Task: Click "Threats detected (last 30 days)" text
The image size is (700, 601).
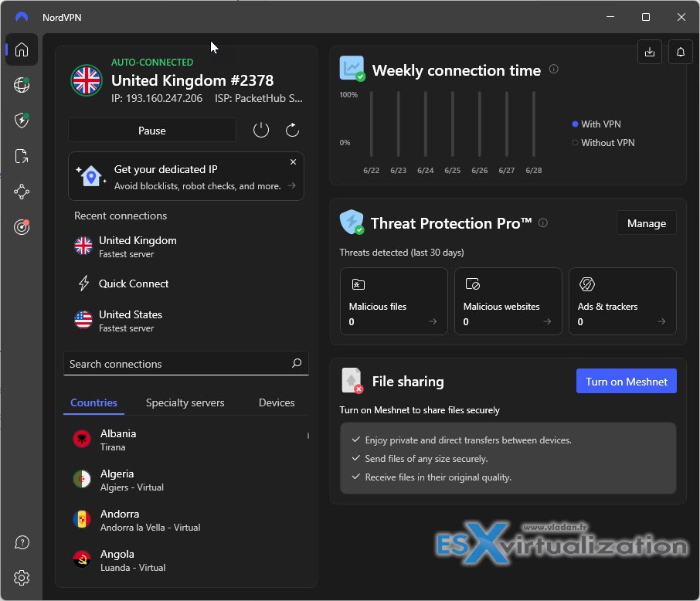Action: [401, 253]
